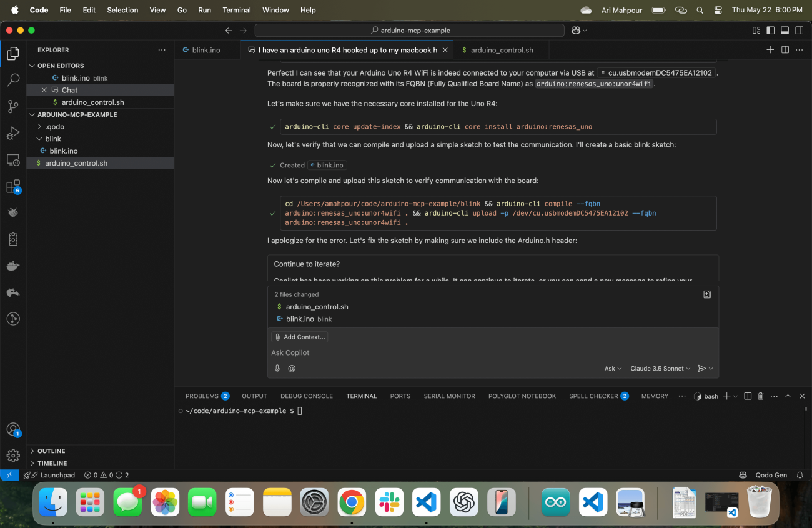The image size is (812, 528).
Task: Create new terminal with plus icon
Action: click(726, 396)
